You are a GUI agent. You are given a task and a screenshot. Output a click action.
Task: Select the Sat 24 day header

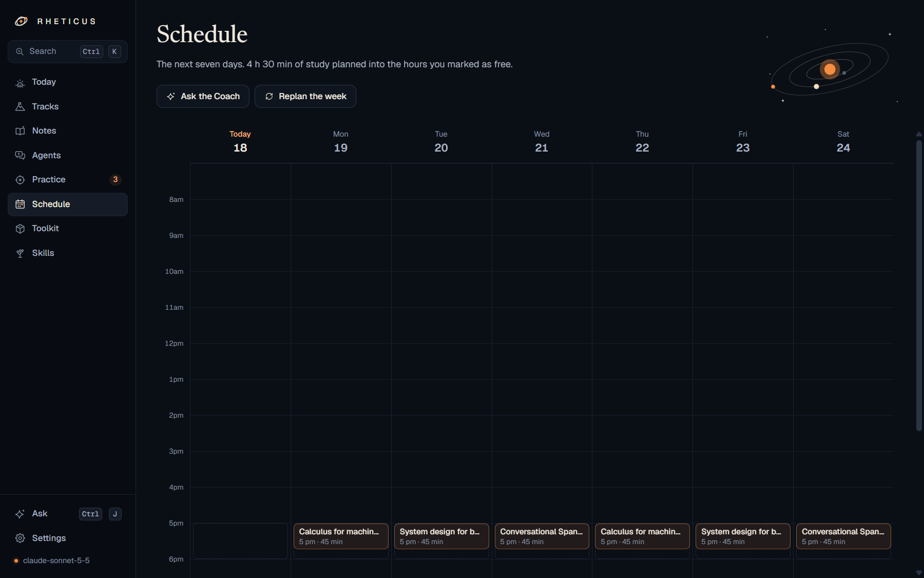point(843,142)
